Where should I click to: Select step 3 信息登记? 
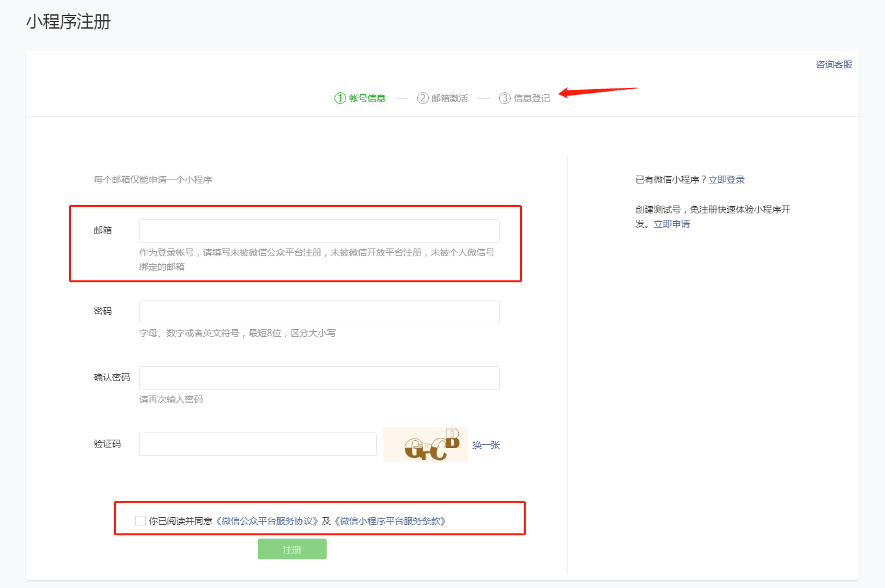pyautogui.click(x=524, y=98)
